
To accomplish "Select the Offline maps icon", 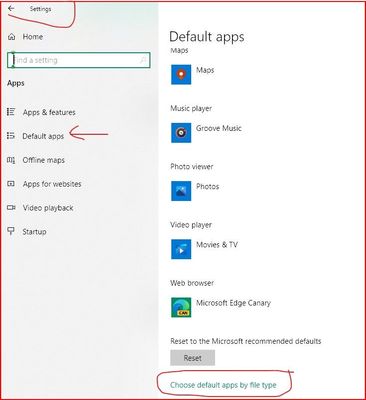I will [x=11, y=160].
